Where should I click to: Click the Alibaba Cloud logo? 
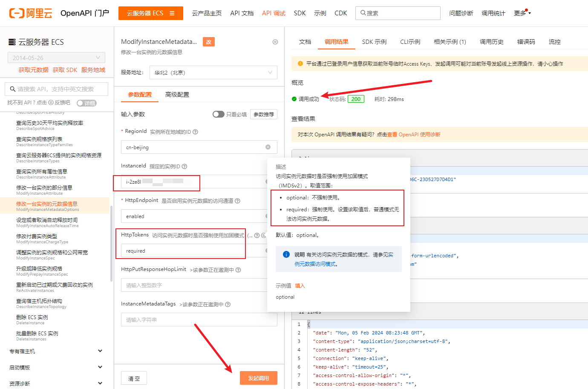31,13
